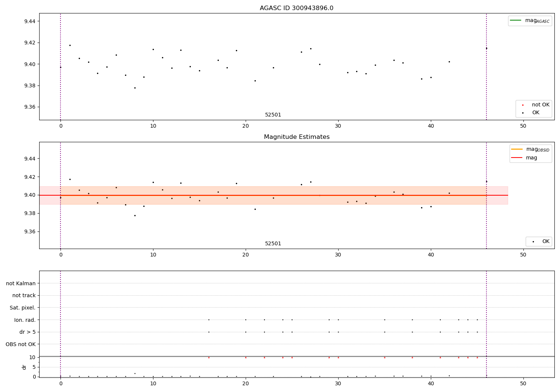The image size is (560, 392).
Task: Click x-axis tick 40 under Magnitude Estimates plot
Action: (431, 255)
